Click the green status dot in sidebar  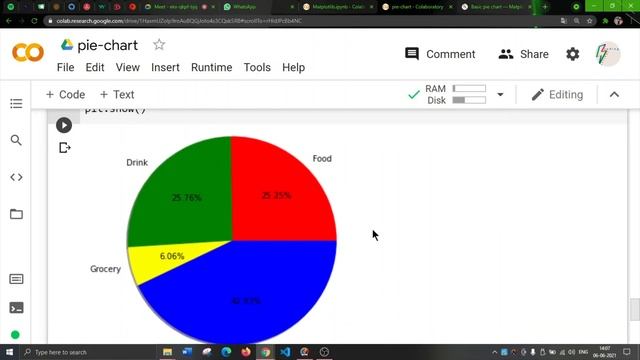15,335
